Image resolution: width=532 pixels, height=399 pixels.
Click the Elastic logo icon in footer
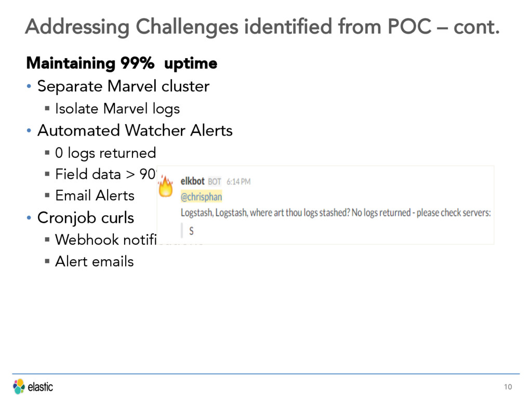point(19,387)
